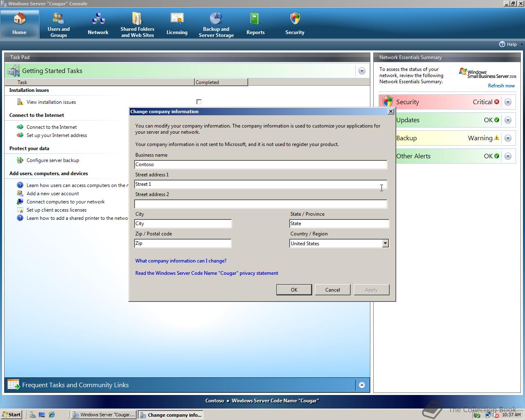Open Set up your Internet address task
525x420 pixels.
pos(57,135)
